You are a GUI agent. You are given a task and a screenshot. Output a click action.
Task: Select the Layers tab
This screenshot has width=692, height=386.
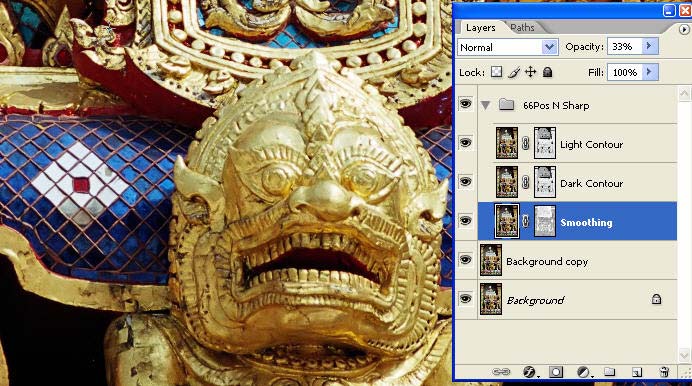click(481, 27)
